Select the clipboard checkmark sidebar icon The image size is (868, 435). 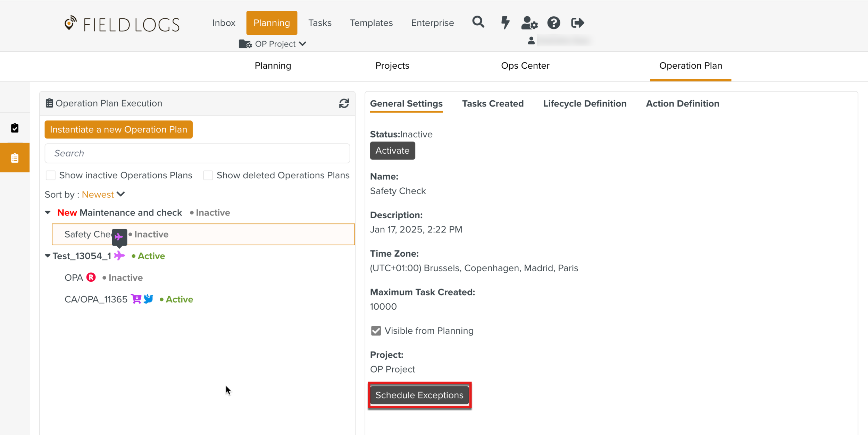coord(15,128)
